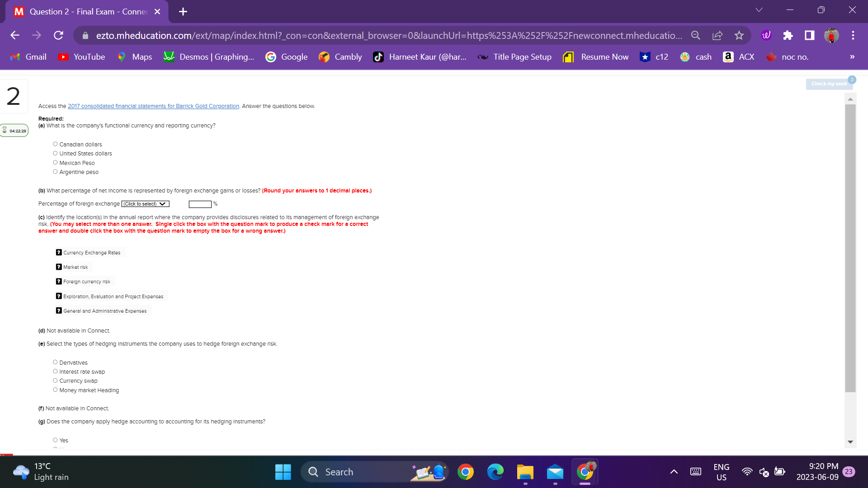Select the Currency swap option
868x488 pixels.
[55, 381]
